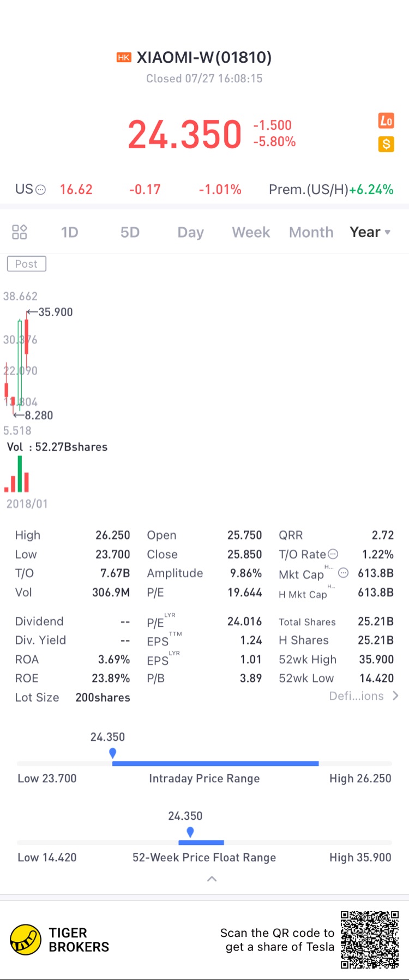Switch to the 1D chart tab
The width and height of the screenshot is (409, 980).
tap(69, 232)
